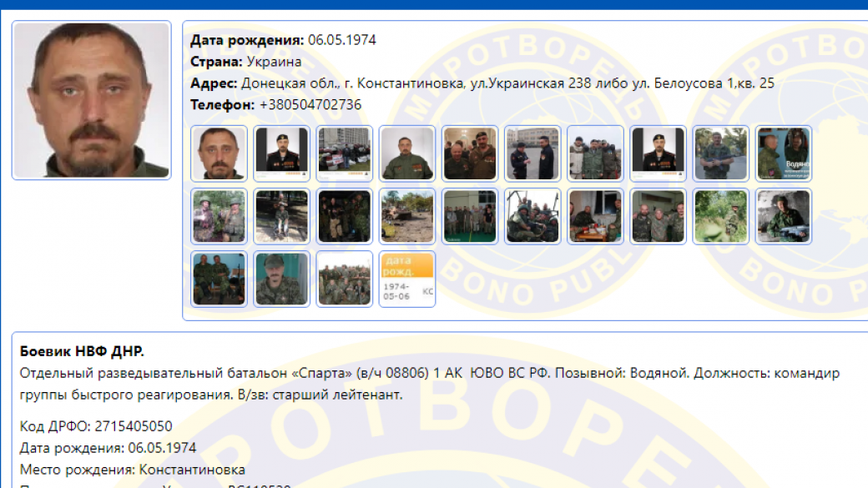Open thumbnail of two men talking on square
Screen dimensions: 868x488
532,153
